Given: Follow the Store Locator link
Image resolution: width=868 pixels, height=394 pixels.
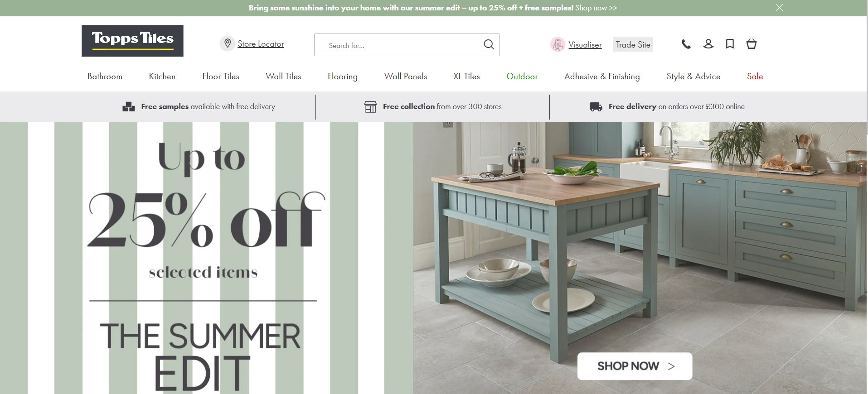Looking at the screenshot, I should [x=261, y=44].
